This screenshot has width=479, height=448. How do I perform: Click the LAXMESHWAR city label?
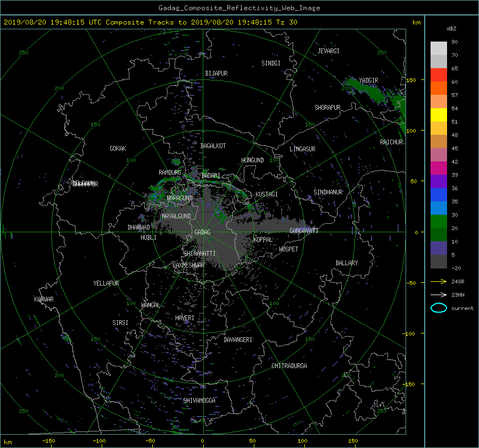point(188,265)
